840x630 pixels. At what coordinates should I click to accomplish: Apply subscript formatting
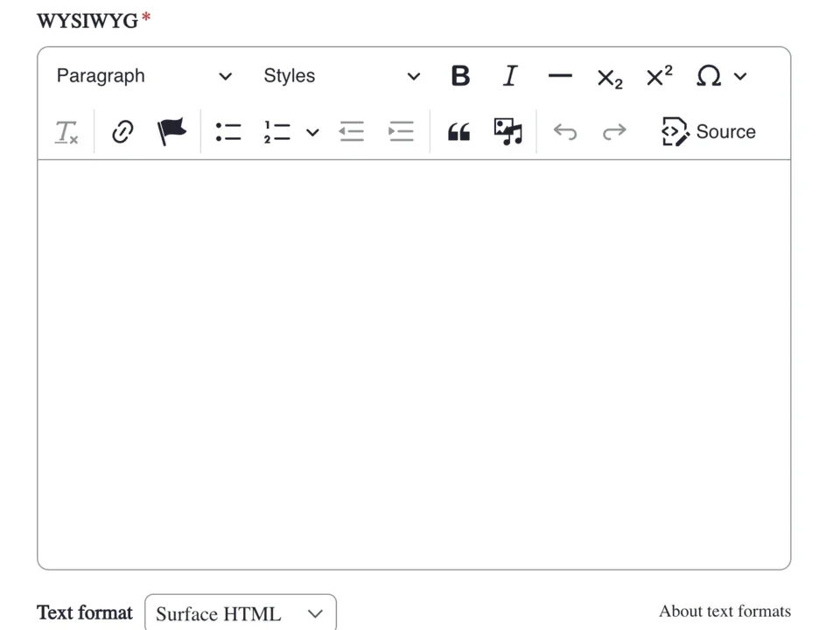609,77
